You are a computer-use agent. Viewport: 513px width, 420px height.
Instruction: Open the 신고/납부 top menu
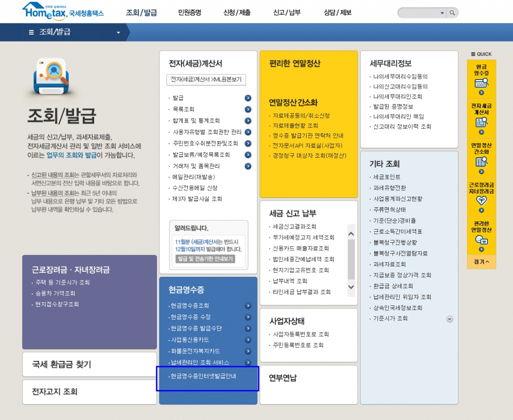point(287,13)
